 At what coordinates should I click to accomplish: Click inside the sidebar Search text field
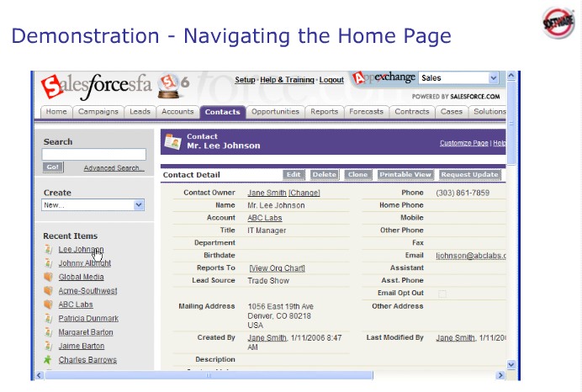[93, 155]
